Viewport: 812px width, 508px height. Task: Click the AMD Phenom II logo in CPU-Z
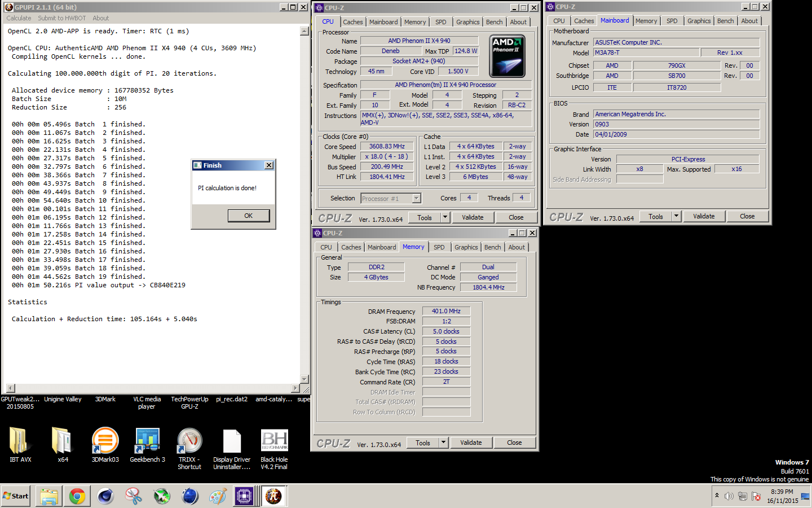(x=507, y=56)
